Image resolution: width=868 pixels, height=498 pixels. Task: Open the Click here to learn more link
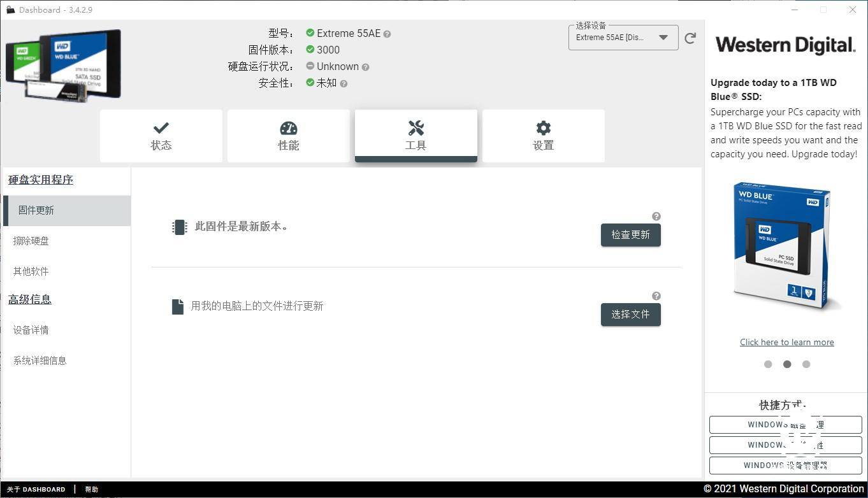coord(786,342)
